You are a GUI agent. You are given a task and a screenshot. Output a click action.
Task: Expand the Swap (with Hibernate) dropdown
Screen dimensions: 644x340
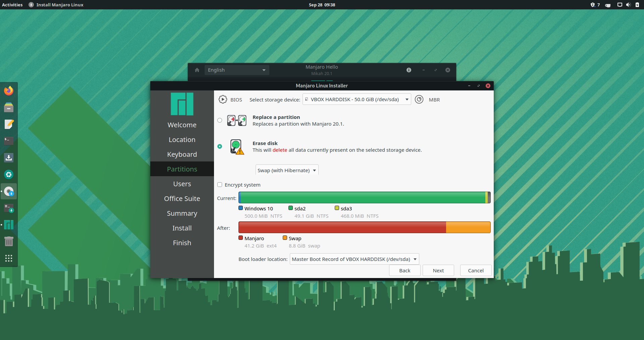click(x=287, y=170)
